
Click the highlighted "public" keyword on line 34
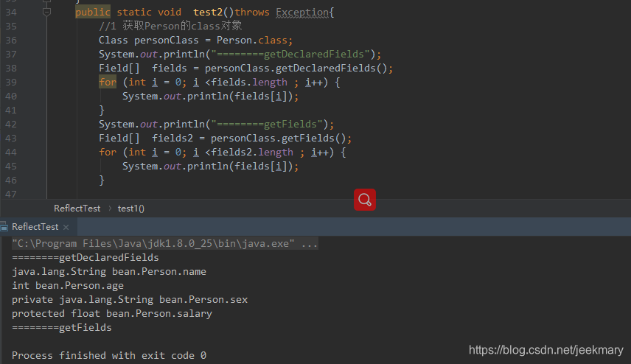click(x=93, y=13)
